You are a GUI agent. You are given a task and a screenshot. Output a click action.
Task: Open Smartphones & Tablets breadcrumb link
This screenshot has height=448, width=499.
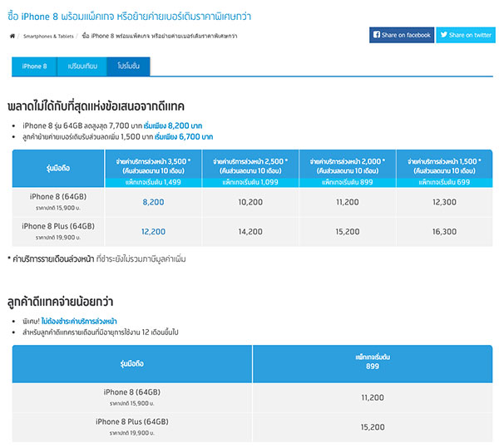(48, 37)
